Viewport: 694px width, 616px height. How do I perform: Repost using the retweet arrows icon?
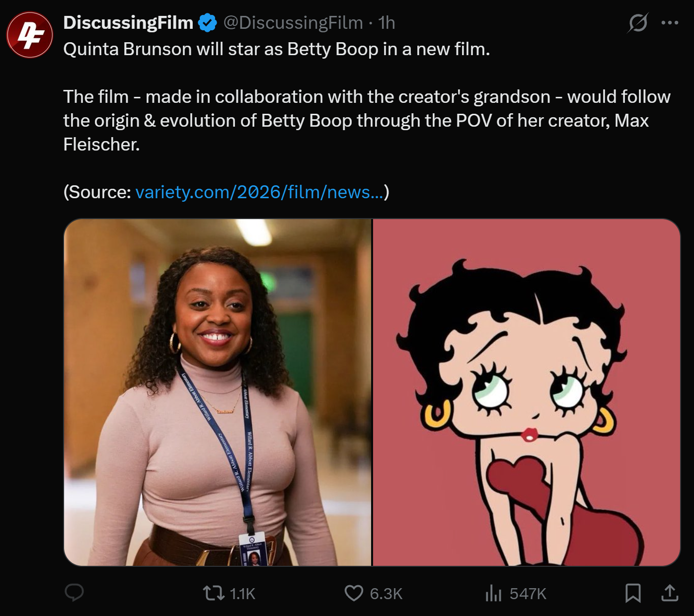coord(214,593)
